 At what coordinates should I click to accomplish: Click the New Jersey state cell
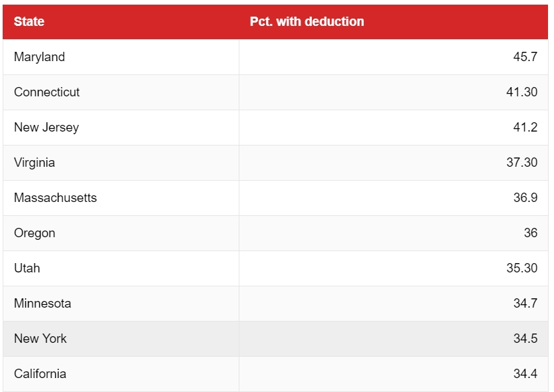(x=46, y=128)
